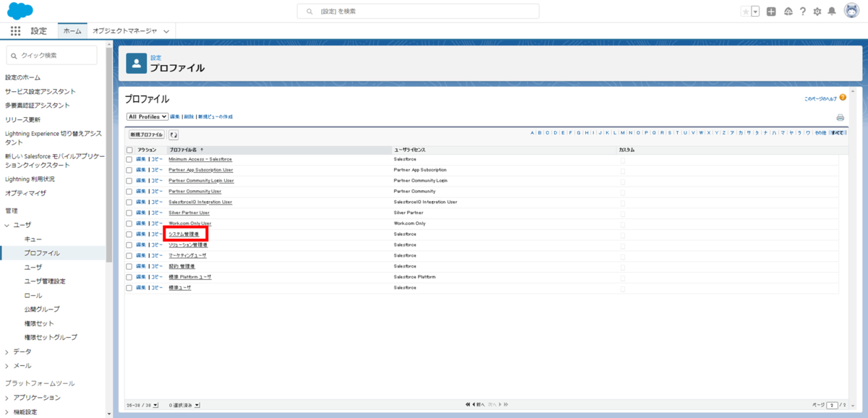
Task: Open the App Launcher grid icon
Action: (15, 31)
